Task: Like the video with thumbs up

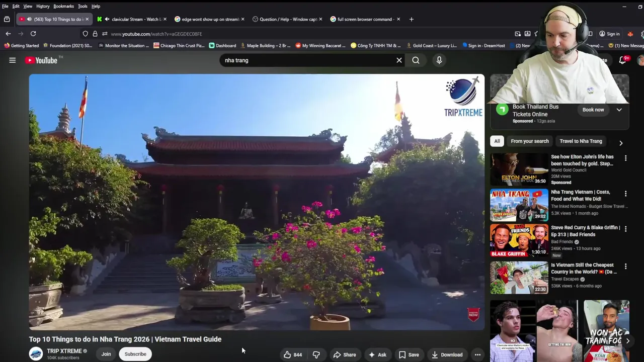Action: [292, 355]
